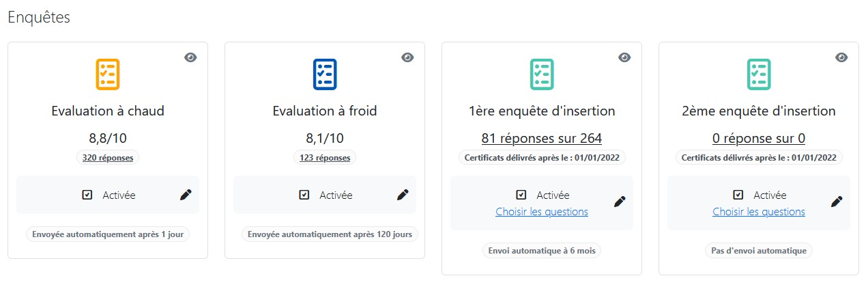This screenshot has width=868, height=287.
Task: View the 123 réponses badge link
Action: click(325, 158)
